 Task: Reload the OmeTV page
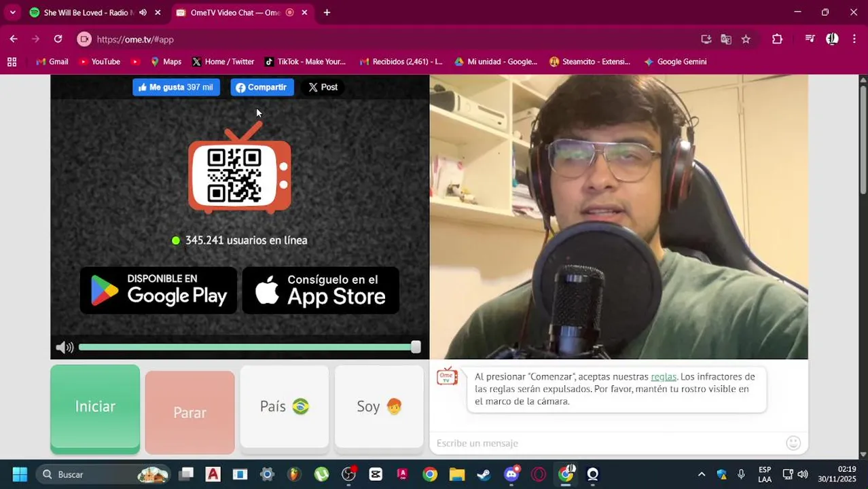click(58, 39)
